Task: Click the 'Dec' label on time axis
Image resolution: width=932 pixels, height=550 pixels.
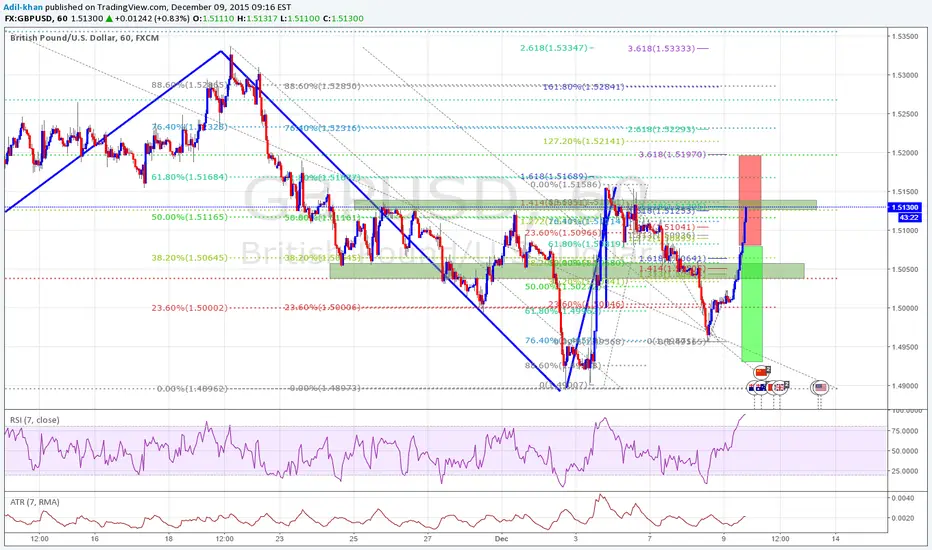Action: 502,539
